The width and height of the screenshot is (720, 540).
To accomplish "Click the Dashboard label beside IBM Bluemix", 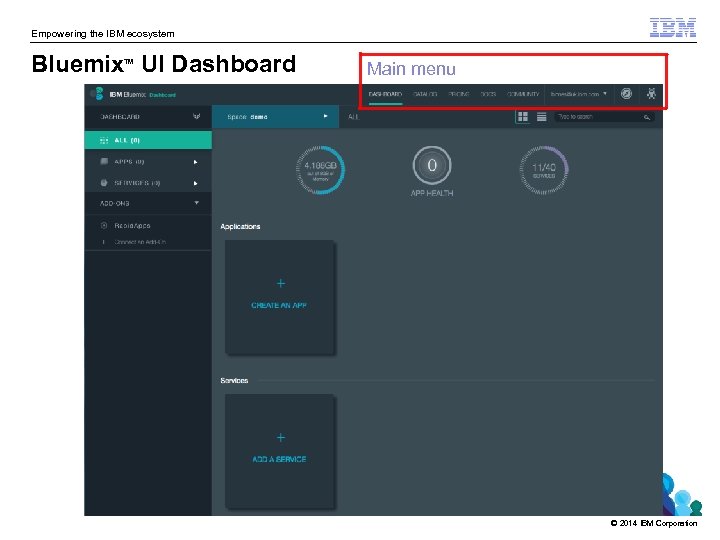I will (x=163, y=95).
